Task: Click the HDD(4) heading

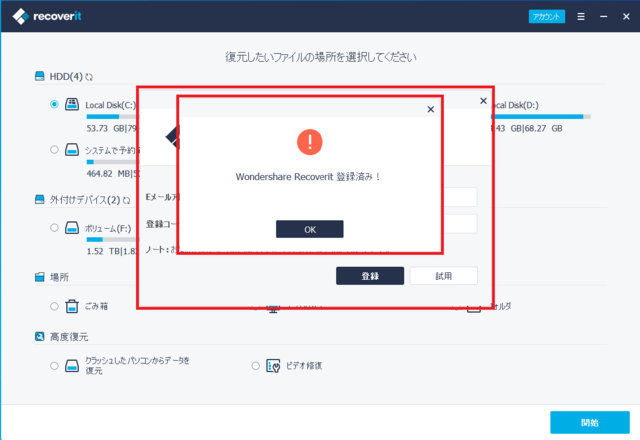Action: (66, 77)
